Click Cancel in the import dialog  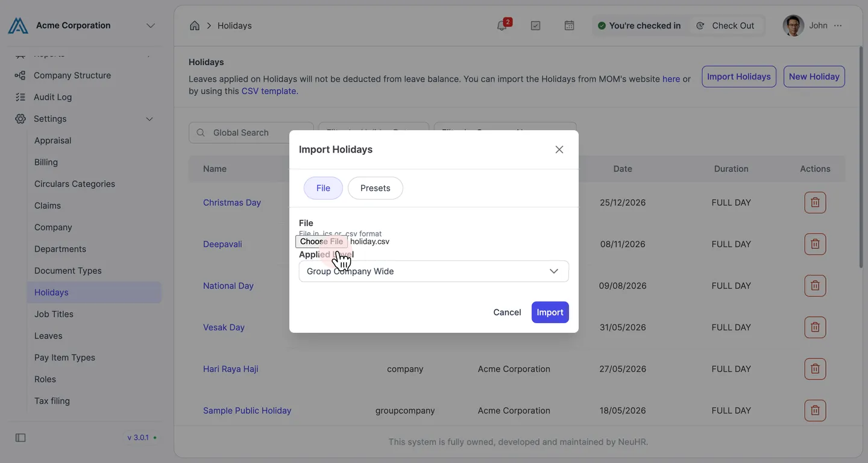[507, 312]
